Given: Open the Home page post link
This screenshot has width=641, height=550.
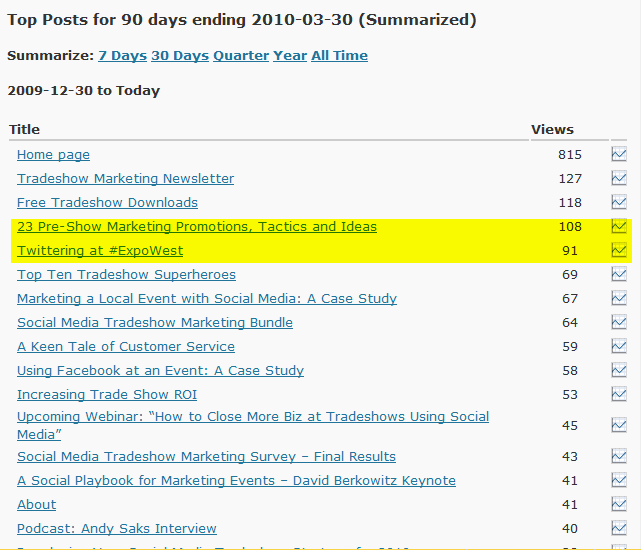Looking at the screenshot, I should 54,155.
